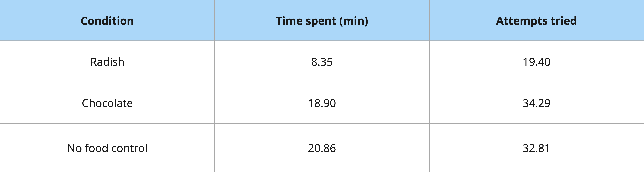Click the border line below the Radish cell
The height and width of the screenshot is (172, 644).
[107, 82]
